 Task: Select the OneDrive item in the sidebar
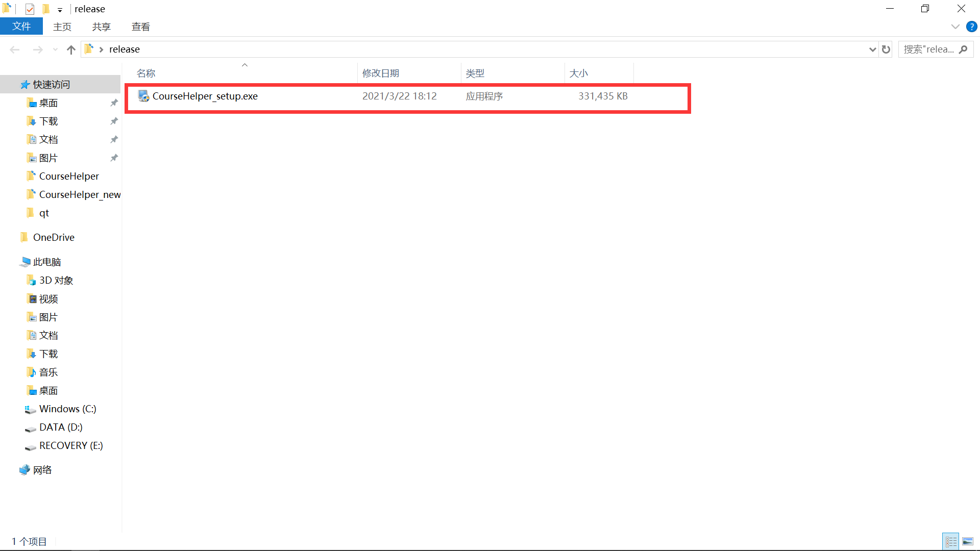(x=53, y=237)
